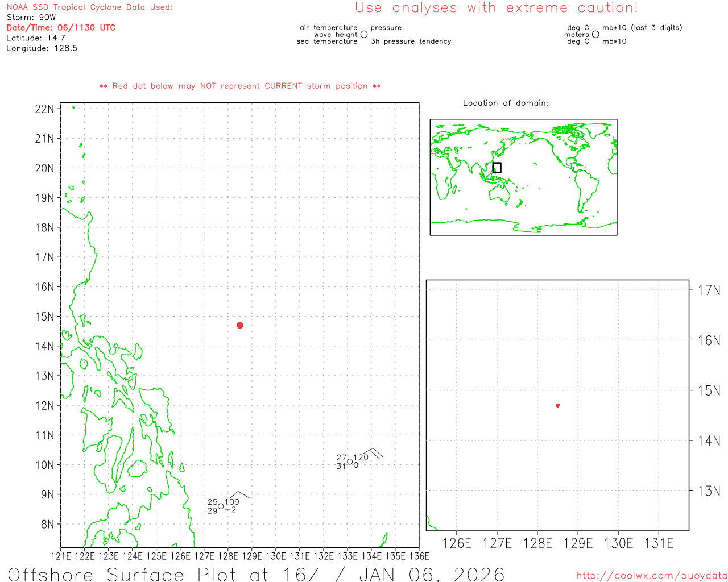Select the buoy station circle near 9N 128E
The image size is (728, 582).
tap(221, 506)
